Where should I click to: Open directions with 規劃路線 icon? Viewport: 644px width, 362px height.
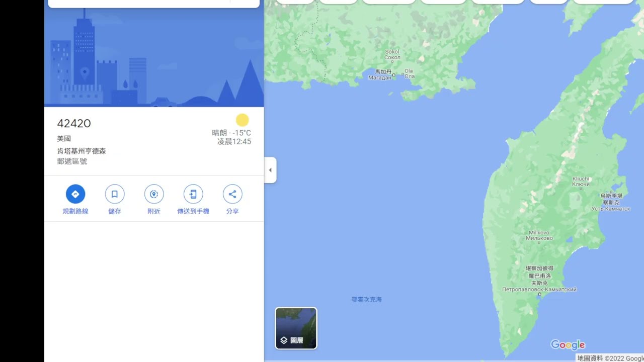(75, 194)
